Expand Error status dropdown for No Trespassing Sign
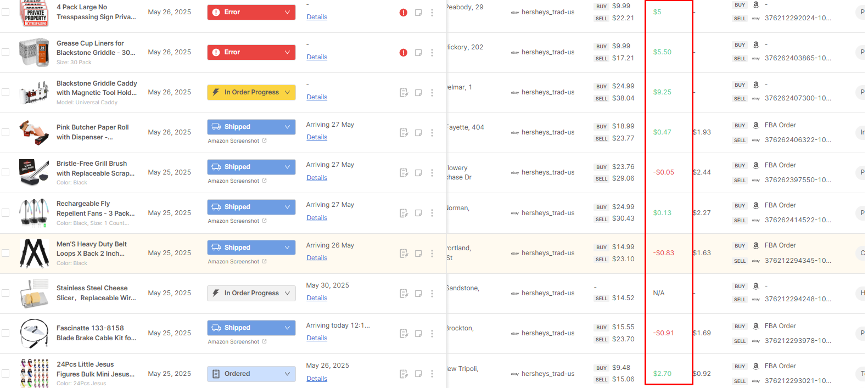The width and height of the screenshot is (868, 388). tap(251, 12)
